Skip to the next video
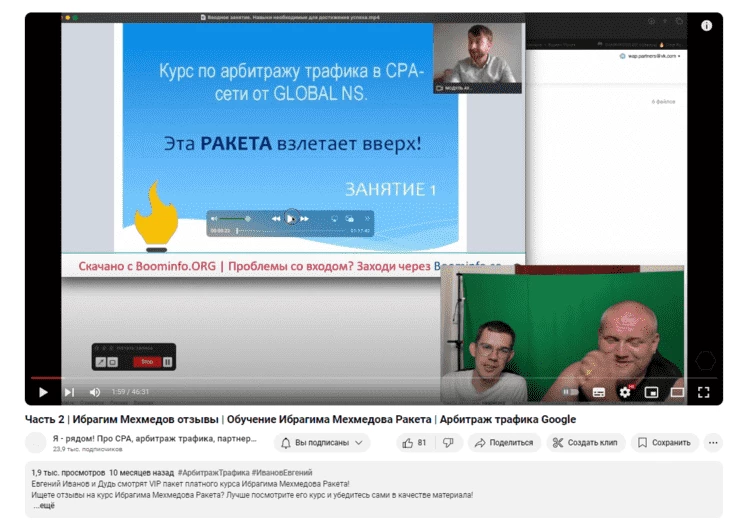This screenshot has height=520, width=729. pyautogui.click(x=69, y=392)
